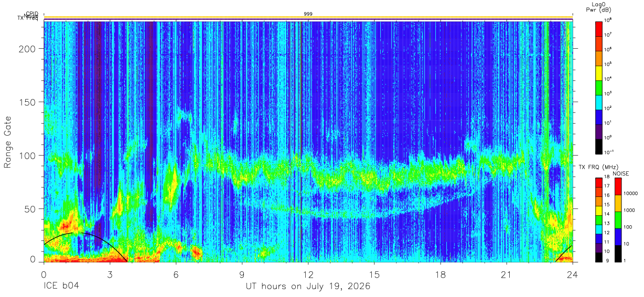Click the '9' tick on the UT hours axis
Screen dimensions: 644x297
coord(242,274)
